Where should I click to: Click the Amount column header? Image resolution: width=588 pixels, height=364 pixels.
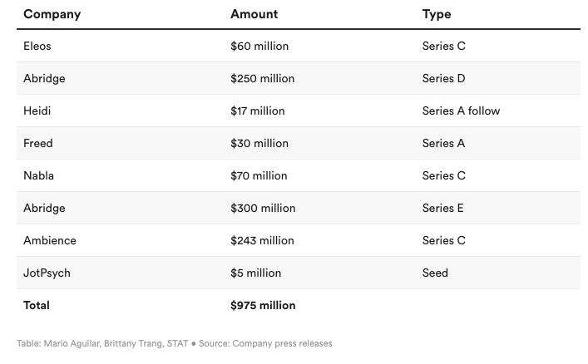pos(254,14)
